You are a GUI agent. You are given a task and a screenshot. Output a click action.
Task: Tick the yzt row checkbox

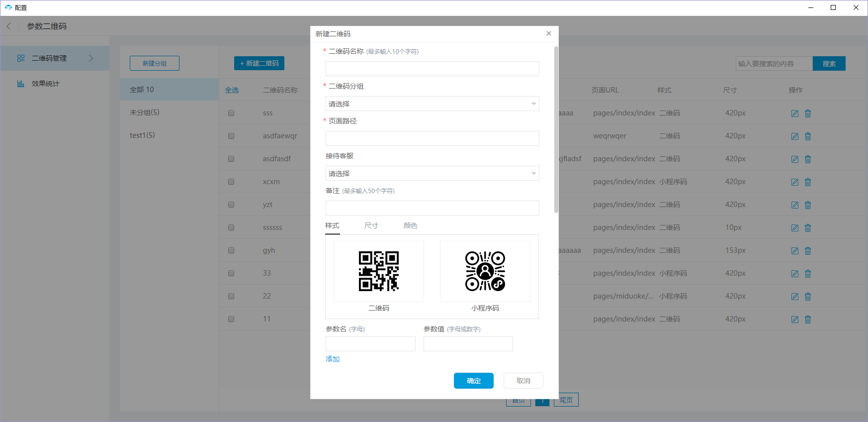coord(231,205)
